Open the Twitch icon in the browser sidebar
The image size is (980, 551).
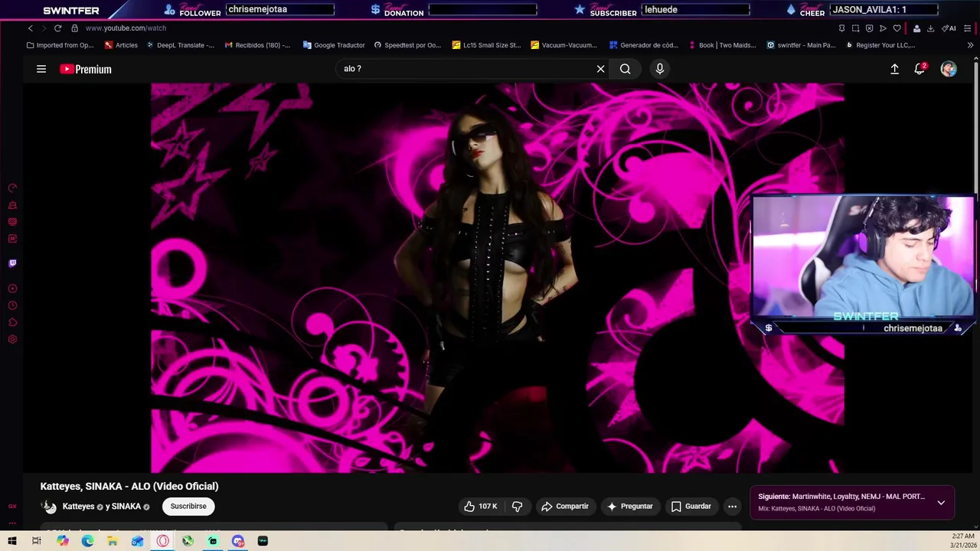pos(12,263)
